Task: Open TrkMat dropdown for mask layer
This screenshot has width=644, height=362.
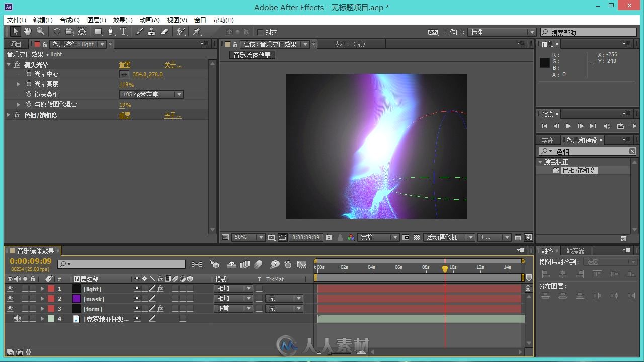Action: pyautogui.click(x=284, y=299)
